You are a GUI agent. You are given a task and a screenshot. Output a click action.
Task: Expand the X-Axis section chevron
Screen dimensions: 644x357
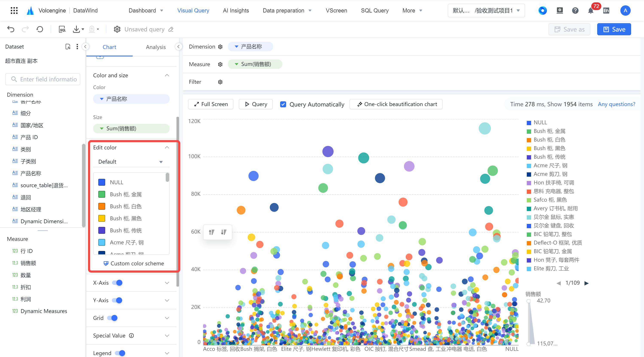pos(167,283)
